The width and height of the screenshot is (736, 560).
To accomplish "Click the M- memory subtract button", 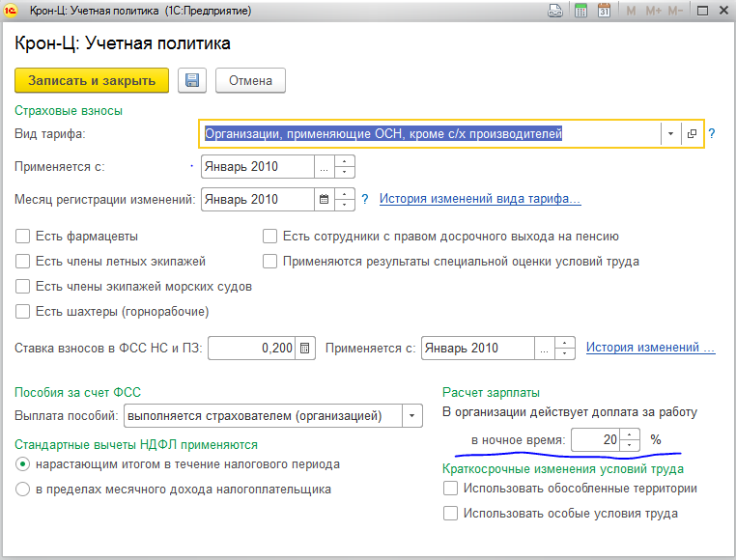I will 675,11.
